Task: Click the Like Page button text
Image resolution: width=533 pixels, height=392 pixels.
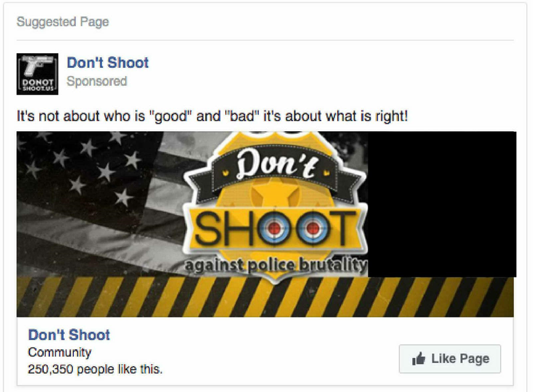Action: pos(460,358)
